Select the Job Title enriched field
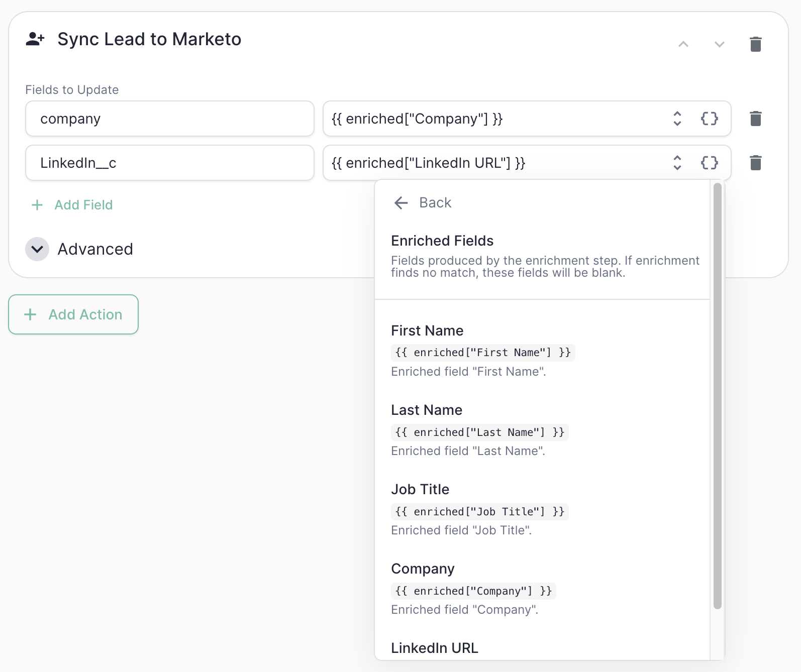 click(542, 509)
